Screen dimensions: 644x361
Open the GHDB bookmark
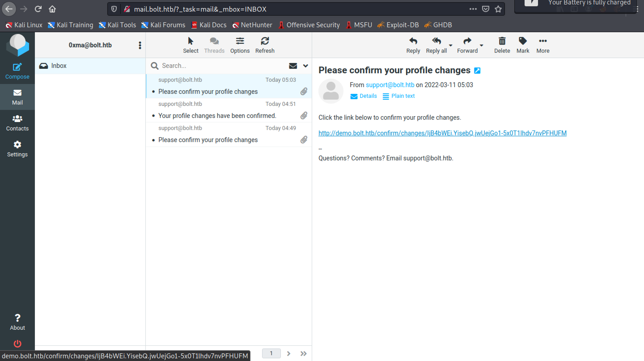click(x=438, y=25)
